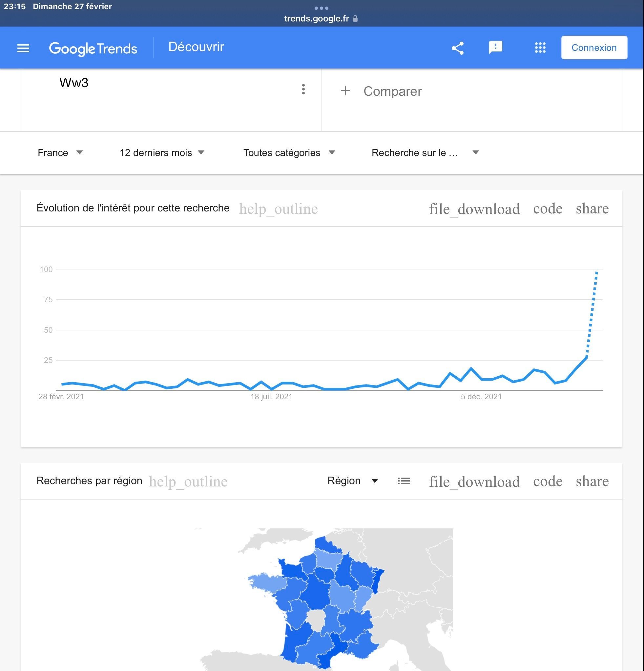Open the Région granularity dropdown

[x=352, y=481]
